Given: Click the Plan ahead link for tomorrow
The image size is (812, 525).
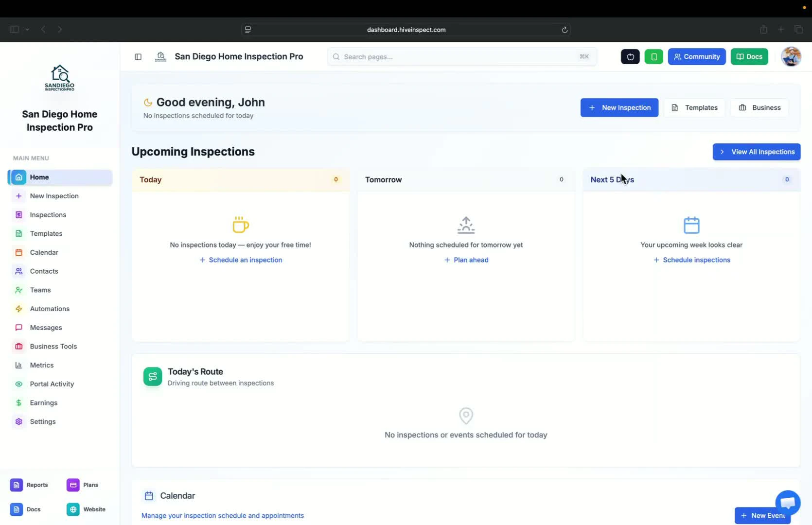Looking at the screenshot, I should 466,260.
